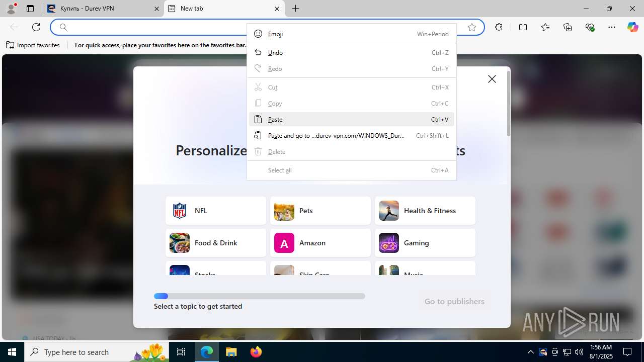The height and width of the screenshot is (362, 644).
Task: Open Copilot icon in toolbar
Action: (632, 27)
